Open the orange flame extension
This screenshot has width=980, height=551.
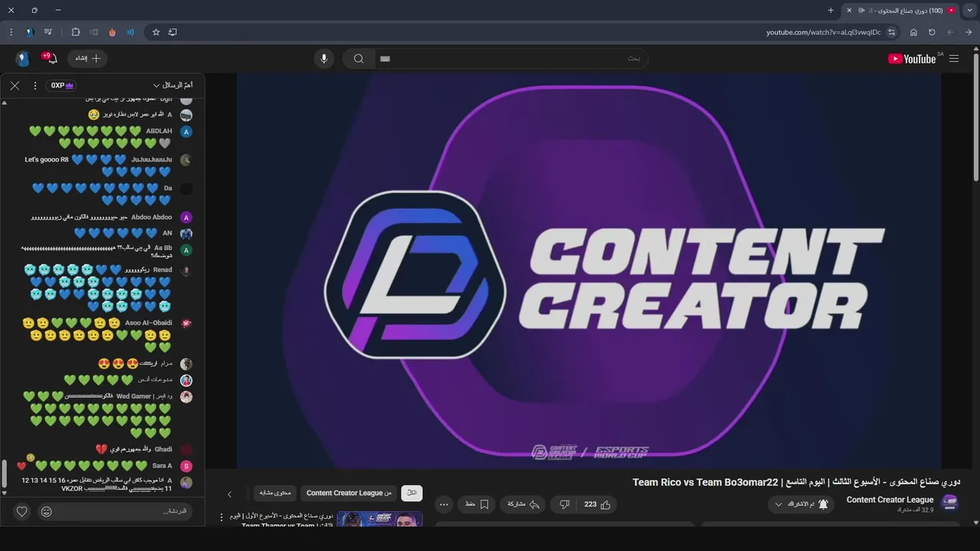point(113,32)
